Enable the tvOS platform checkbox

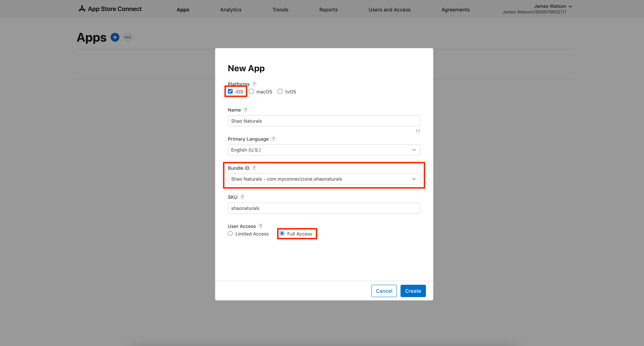tap(280, 91)
